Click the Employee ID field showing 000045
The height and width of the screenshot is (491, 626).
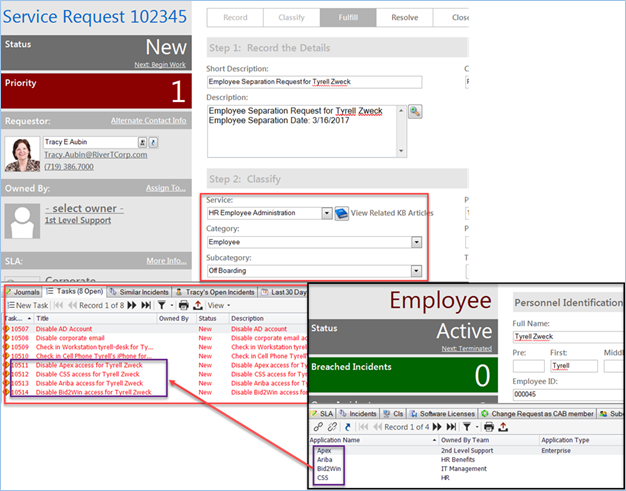pos(569,394)
